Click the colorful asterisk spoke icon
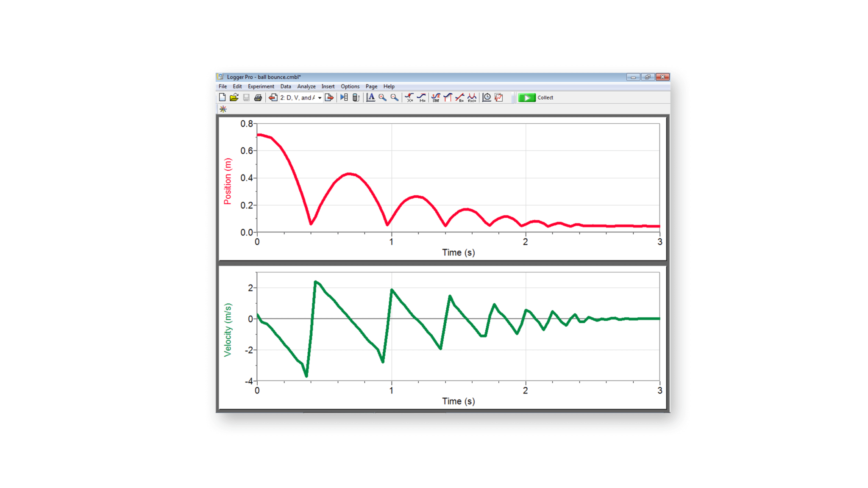 222,109
